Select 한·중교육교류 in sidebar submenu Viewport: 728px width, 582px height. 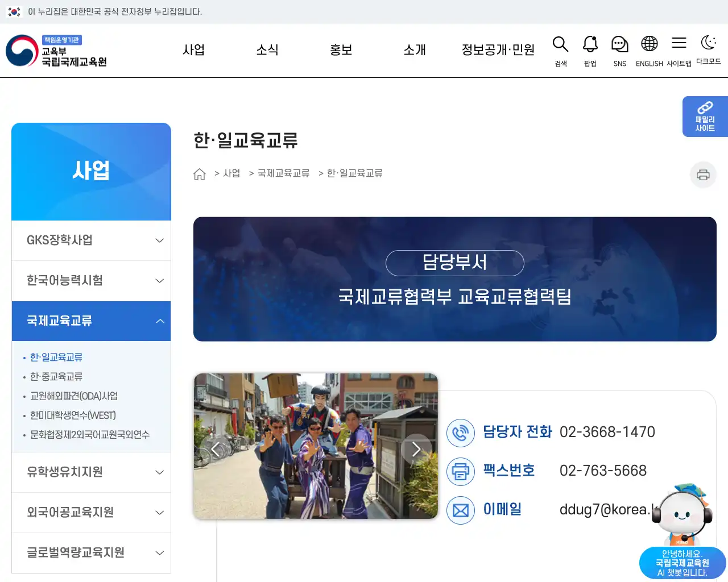[56, 377]
